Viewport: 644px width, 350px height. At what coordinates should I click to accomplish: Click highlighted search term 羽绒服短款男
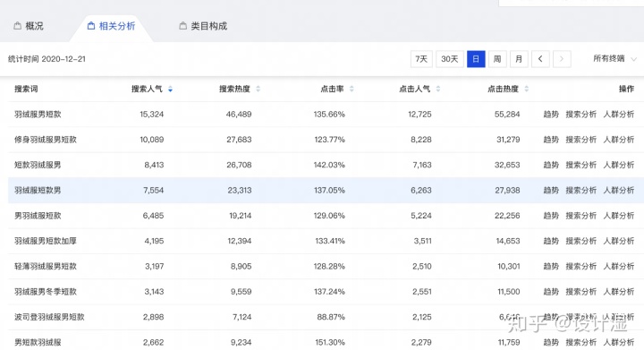pyautogui.click(x=38, y=191)
